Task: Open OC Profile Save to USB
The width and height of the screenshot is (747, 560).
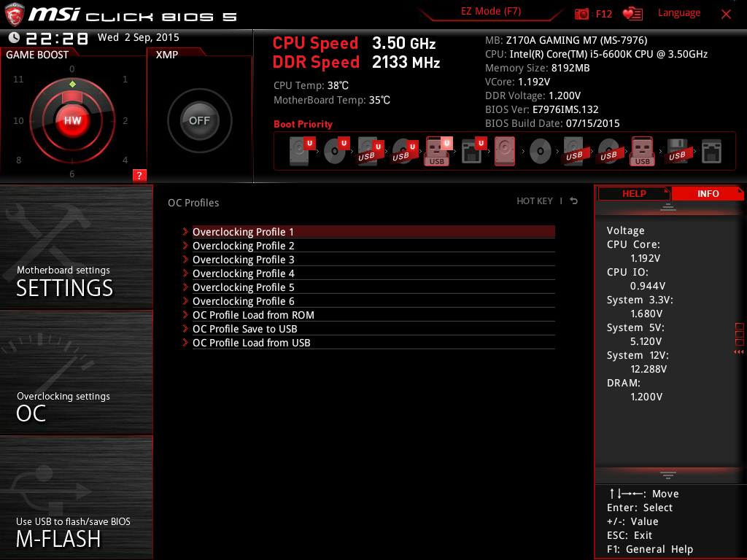Action: pos(373,329)
